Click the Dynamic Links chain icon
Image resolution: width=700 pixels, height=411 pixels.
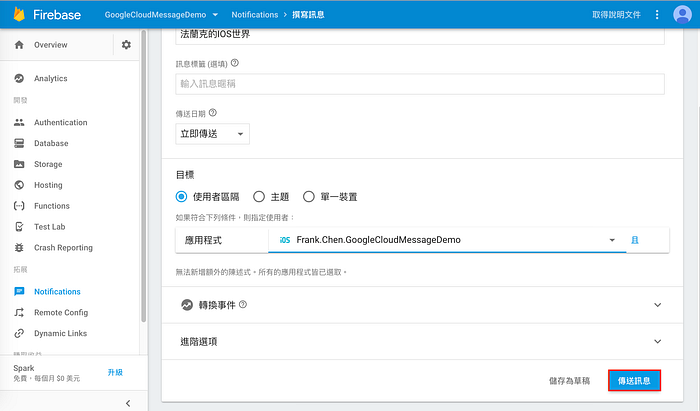point(19,333)
